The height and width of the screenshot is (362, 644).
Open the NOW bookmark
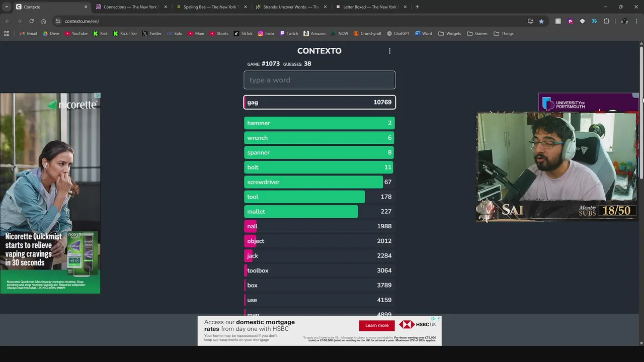coord(340,34)
